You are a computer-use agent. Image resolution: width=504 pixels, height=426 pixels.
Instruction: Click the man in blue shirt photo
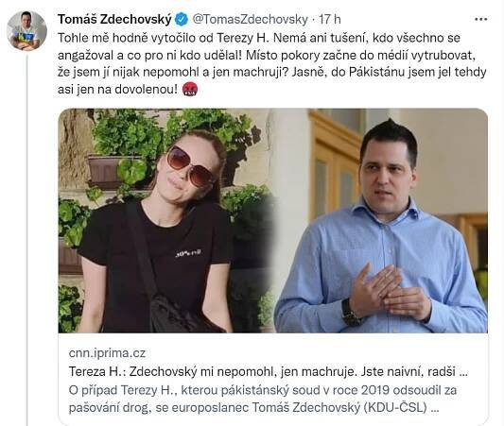tap(381, 221)
